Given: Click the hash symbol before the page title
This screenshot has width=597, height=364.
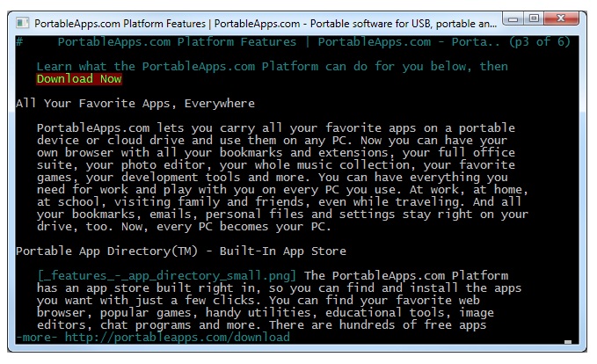Looking at the screenshot, I should [20, 41].
